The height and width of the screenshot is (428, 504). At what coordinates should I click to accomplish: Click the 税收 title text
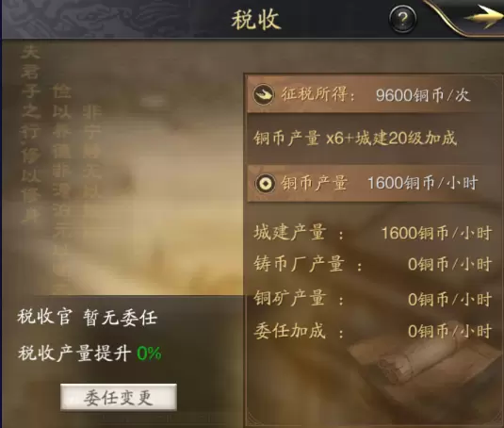coord(255,20)
